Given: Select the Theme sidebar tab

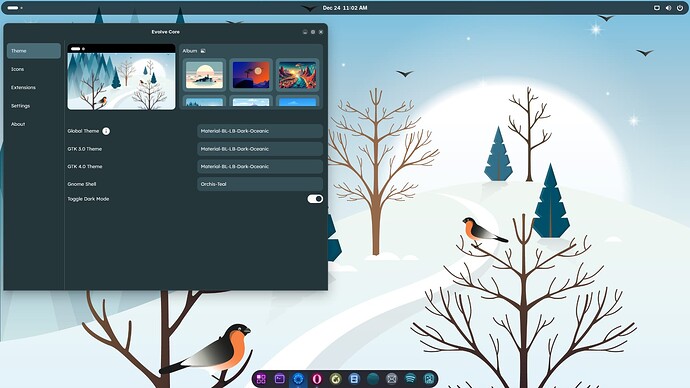Looking at the screenshot, I should coord(34,51).
